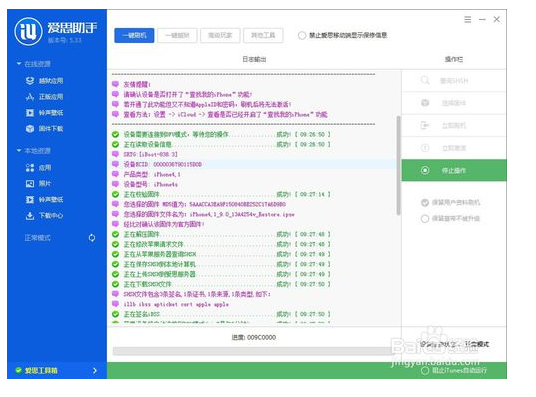The width and height of the screenshot is (536, 397).
Task: Collapse the 本地资源 section
Action: click(19, 150)
